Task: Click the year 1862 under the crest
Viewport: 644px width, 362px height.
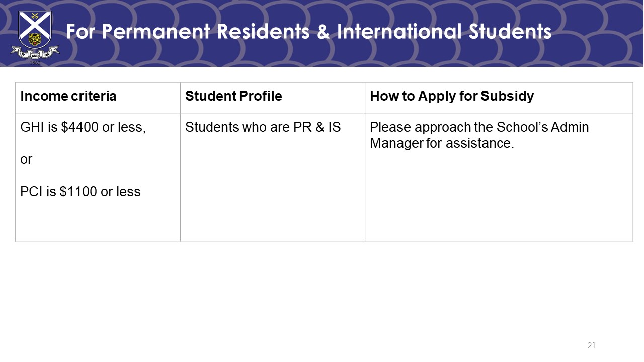Action: pyautogui.click(x=35, y=63)
